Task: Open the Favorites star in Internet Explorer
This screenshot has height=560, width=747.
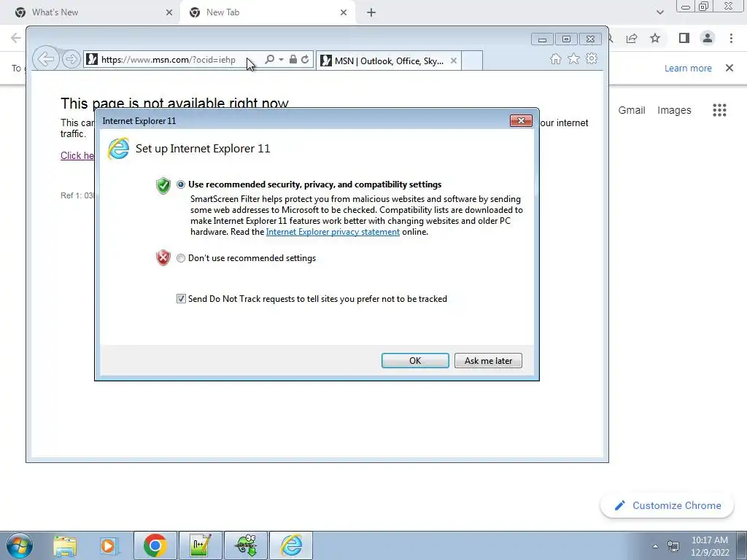Action: point(573,59)
